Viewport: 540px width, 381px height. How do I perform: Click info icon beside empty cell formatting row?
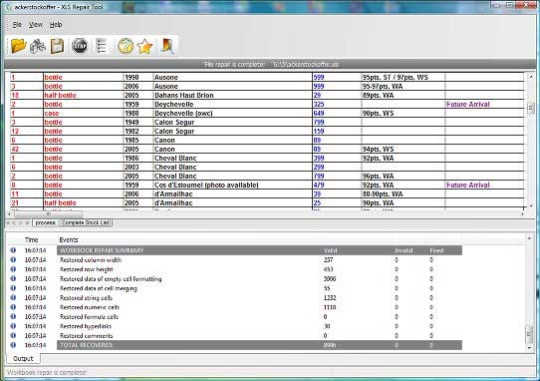[13, 279]
